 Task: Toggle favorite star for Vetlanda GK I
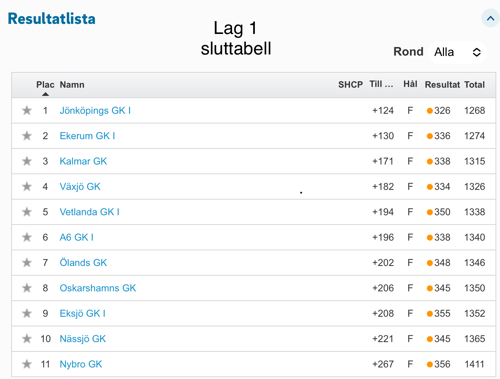point(27,212)
